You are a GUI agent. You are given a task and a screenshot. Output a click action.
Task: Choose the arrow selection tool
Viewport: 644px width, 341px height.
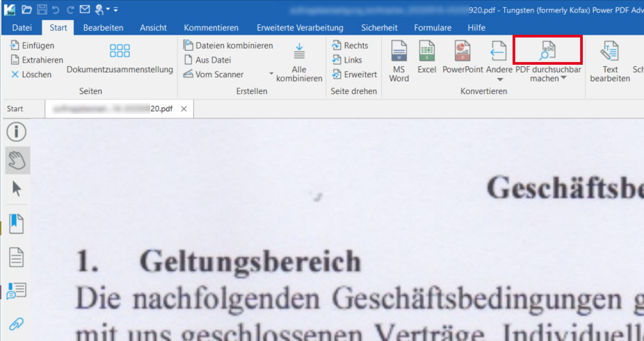point(16,189)
